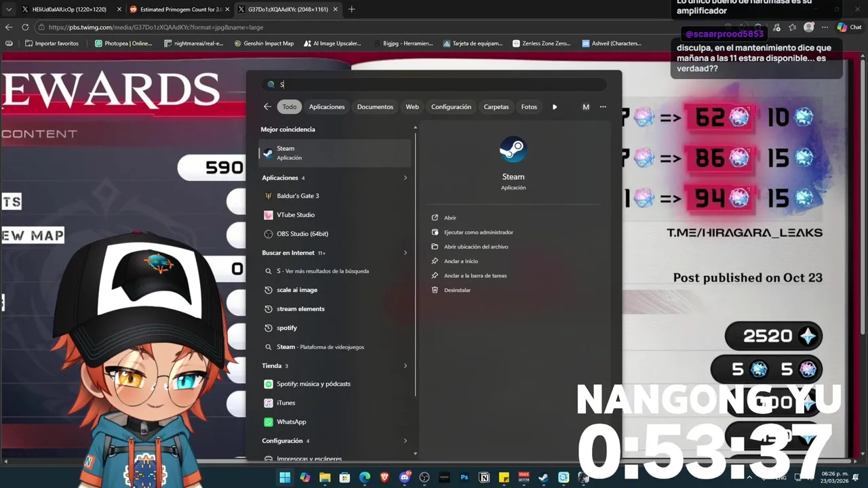Screen dimensions: 868x488
Task: Choose Anclar a Inicio
Action: coord(460,261)
